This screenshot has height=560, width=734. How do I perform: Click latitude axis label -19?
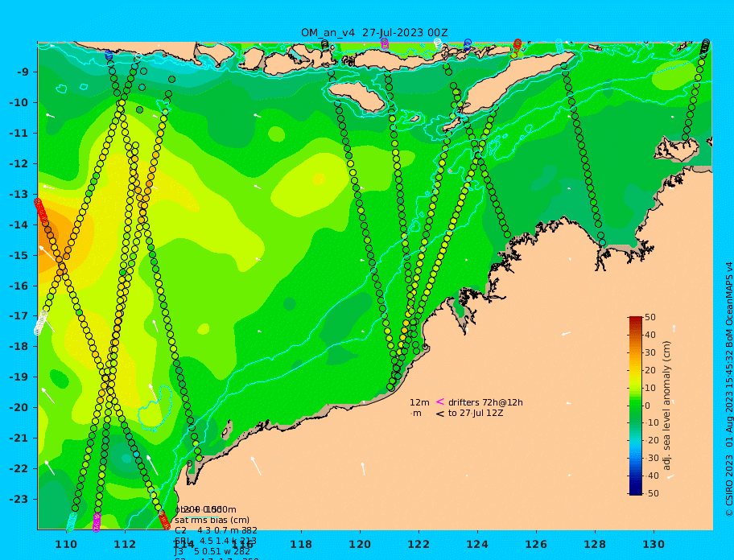coord(19,377)
